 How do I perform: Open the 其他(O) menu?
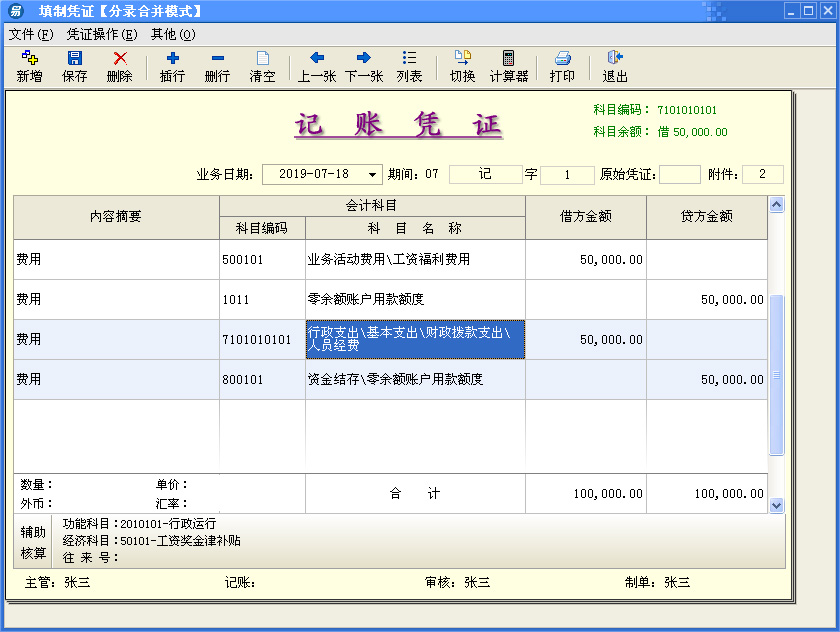173,34
